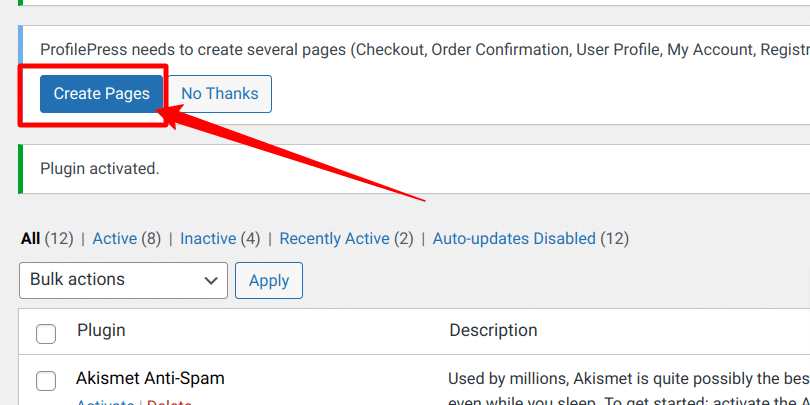
Task: Click the chevron arrow in Bulk actions
Action: click(x=210, y=281)
